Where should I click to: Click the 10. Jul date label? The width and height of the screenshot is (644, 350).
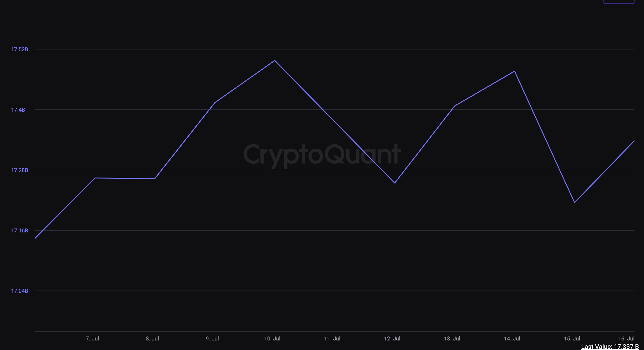click(272, 339)
